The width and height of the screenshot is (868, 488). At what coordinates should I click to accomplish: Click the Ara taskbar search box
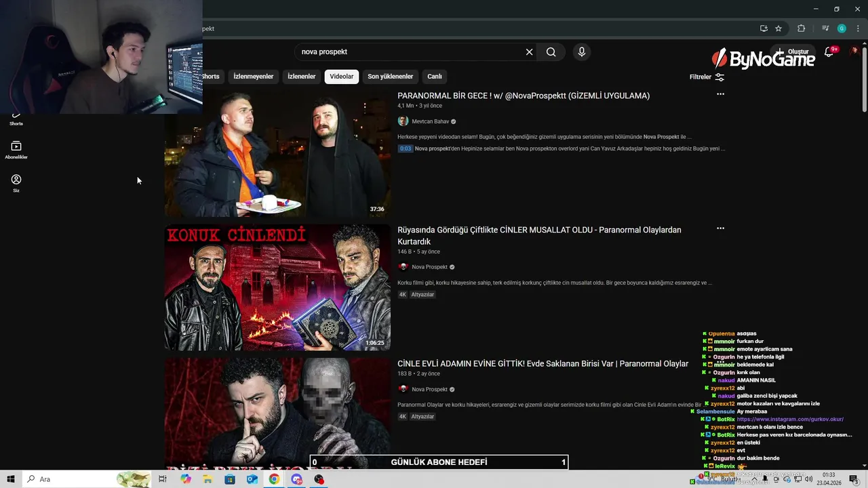point(87,479)
